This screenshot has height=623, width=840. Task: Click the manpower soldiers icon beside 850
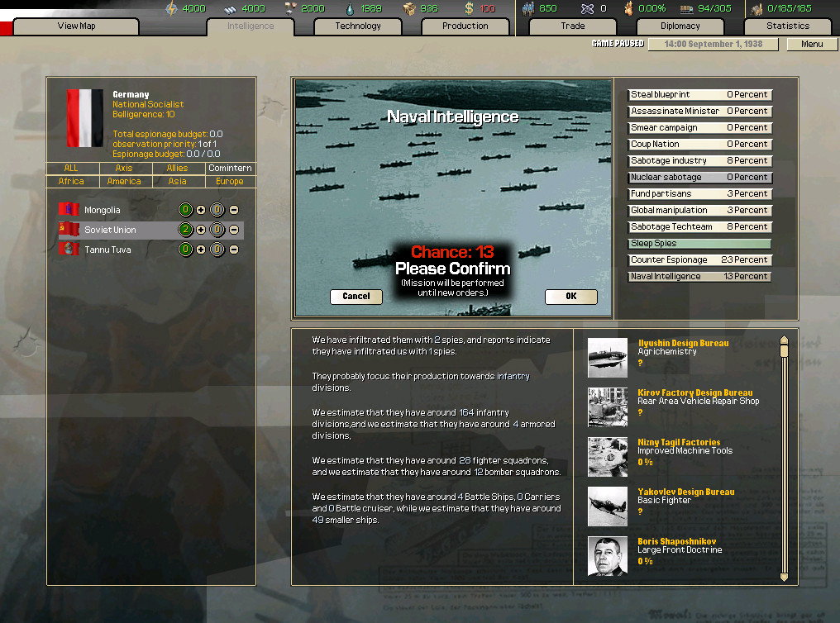528,8
